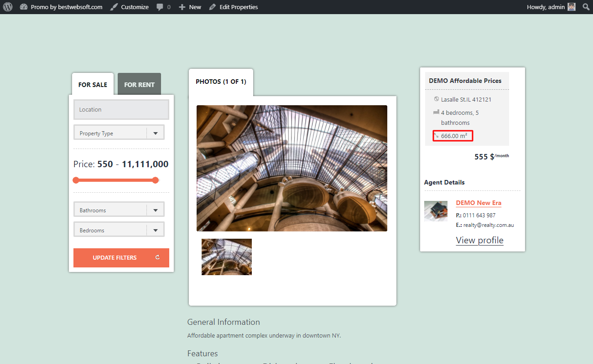
Task: Click the dashboard gauge icon beside Promo
Action: coord(24,7)
